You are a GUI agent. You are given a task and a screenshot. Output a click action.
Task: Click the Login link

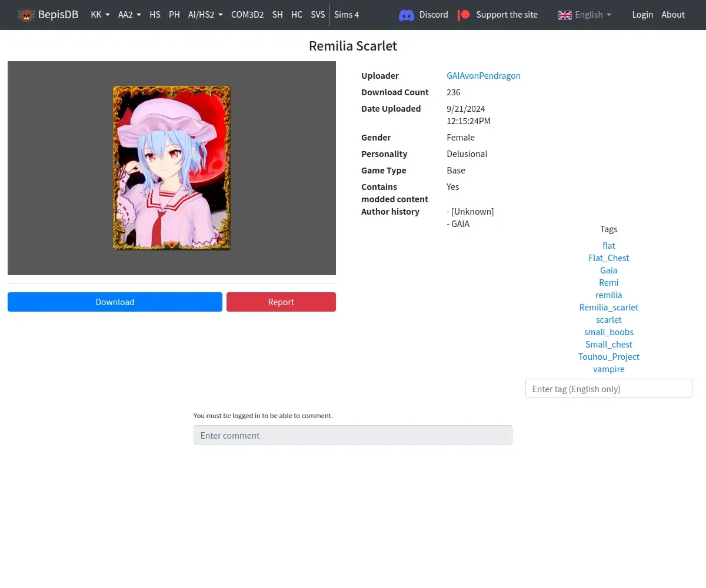pos(642,15)
